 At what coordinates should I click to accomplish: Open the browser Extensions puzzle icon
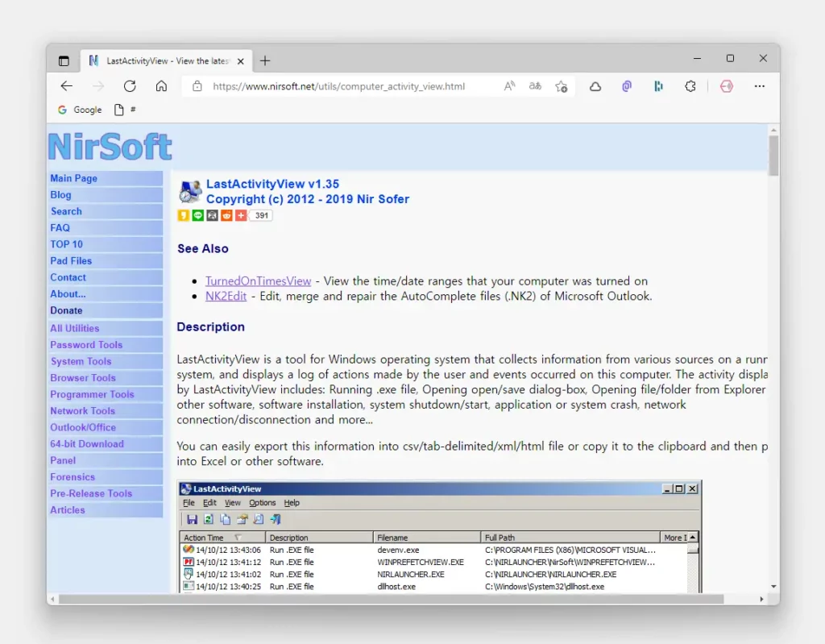coord(690,86)
